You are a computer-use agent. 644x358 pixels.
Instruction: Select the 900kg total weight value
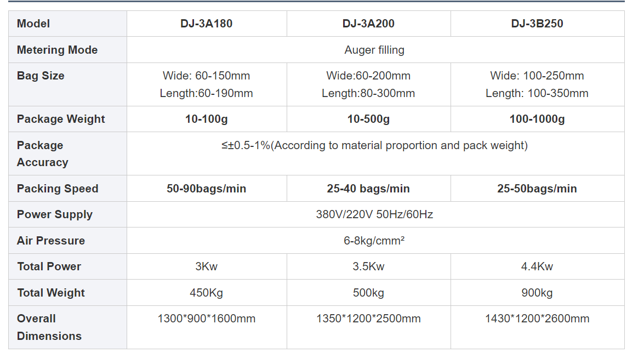pyautogui.click(x=537, y=293)
